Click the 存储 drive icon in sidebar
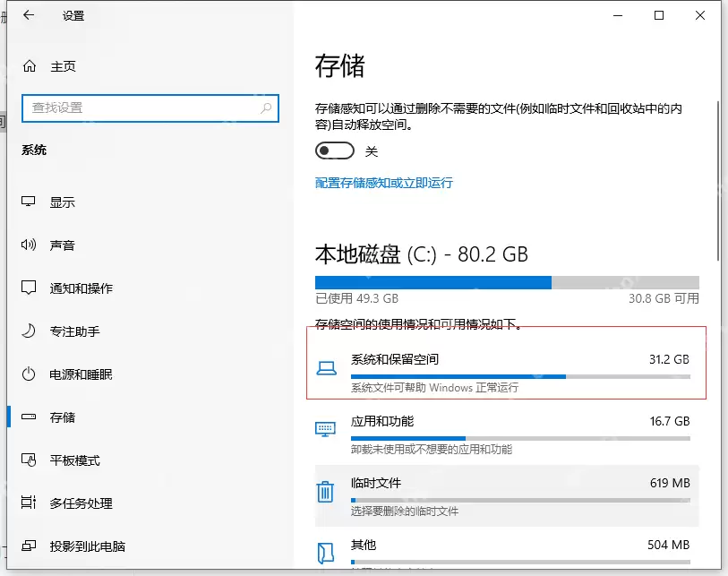This screenshot has height=576, width=728. click(27, 417)
